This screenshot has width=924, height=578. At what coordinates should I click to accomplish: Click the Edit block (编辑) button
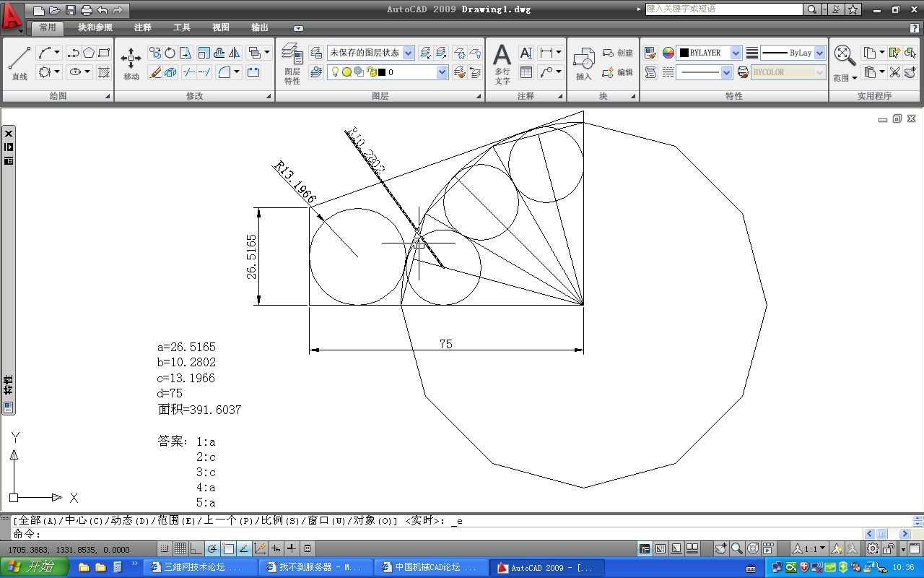[618, 72]
